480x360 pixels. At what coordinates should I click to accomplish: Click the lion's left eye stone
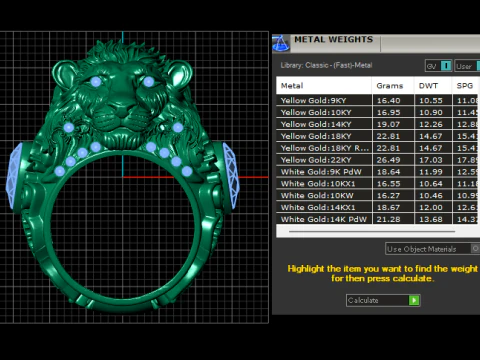point(96,81)
